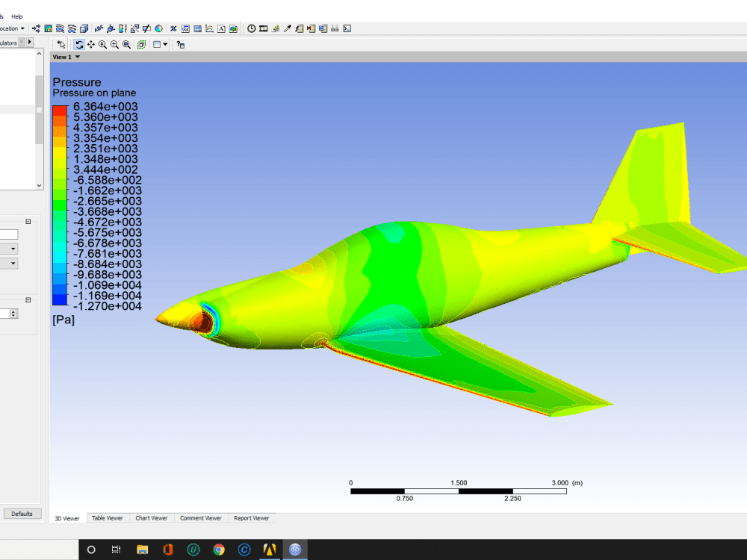Insert a Table from the toolbar
Image resolution: width=747 pixels, height=560 pixels.
point(197,28)
